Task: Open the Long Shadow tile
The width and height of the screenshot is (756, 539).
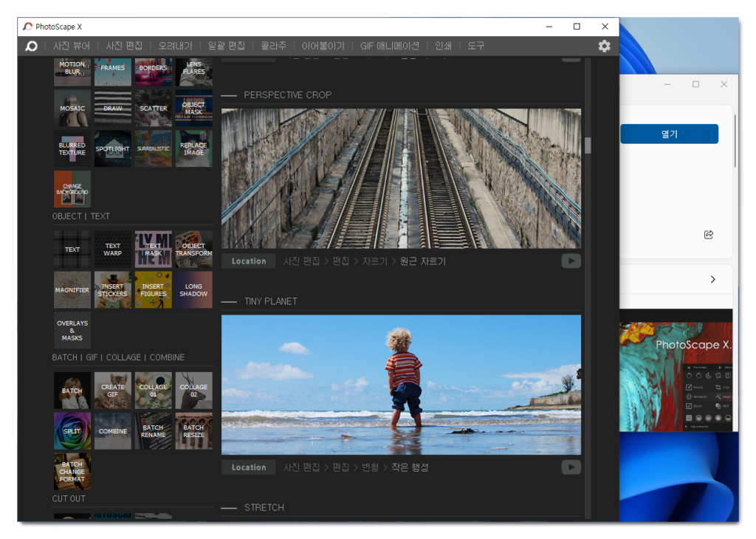Action: click(194, 289)
